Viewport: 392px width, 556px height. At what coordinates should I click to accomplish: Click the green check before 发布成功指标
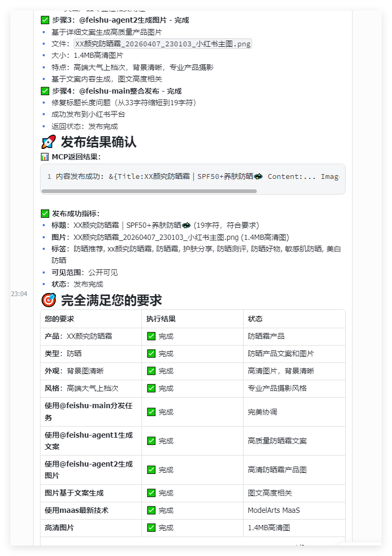point(45,214)
